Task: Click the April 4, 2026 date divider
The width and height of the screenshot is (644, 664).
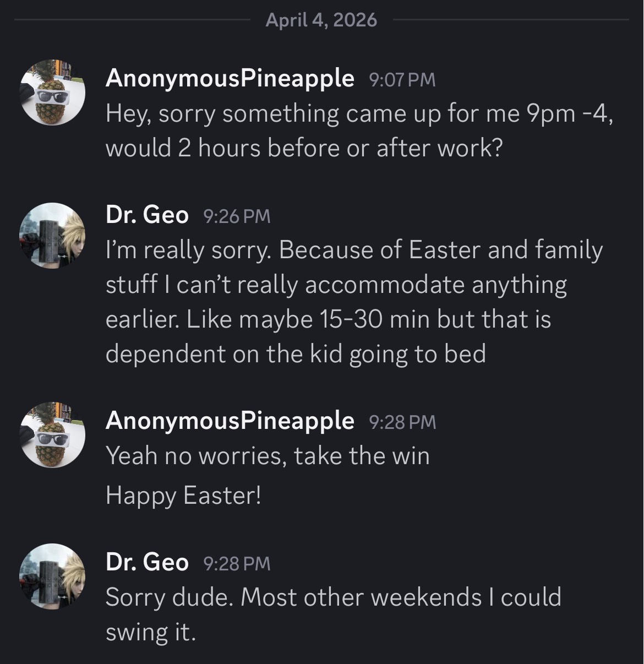Action: click(x=321, y=20)
